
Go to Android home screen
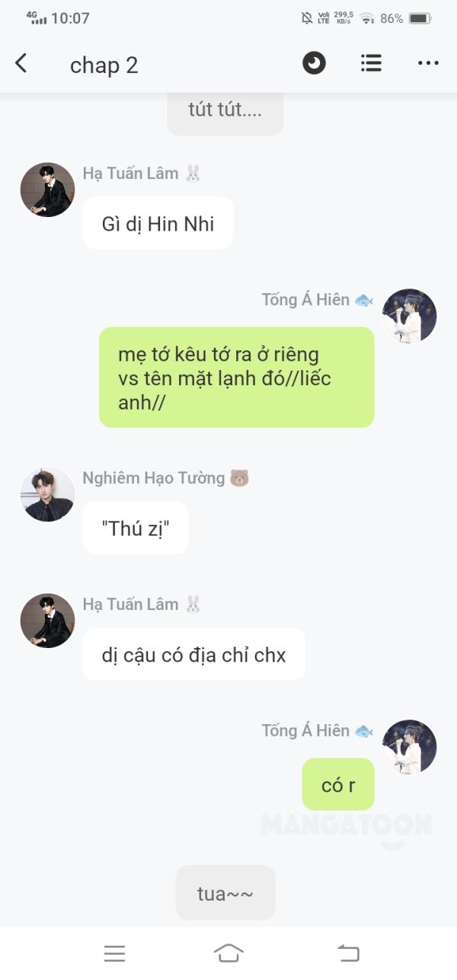(228, 953)
